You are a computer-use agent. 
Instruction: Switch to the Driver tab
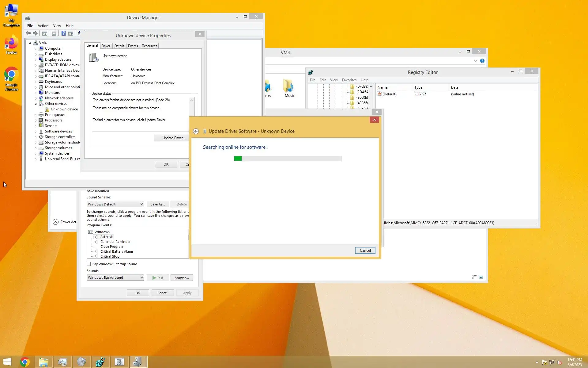point(106,46)
